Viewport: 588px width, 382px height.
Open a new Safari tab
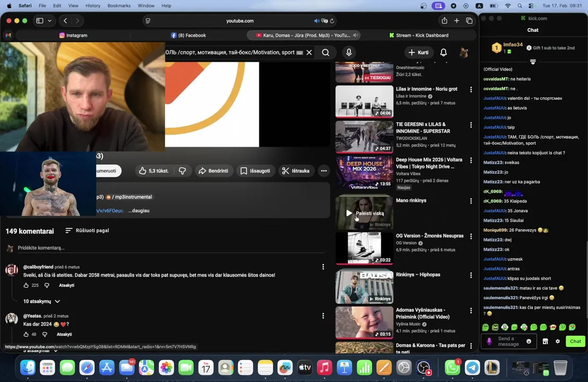click(x=457, y=21)
